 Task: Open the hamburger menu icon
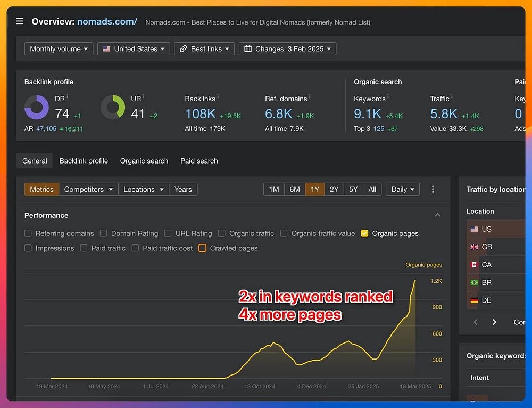pyautogui.click(x=20, y=21)
